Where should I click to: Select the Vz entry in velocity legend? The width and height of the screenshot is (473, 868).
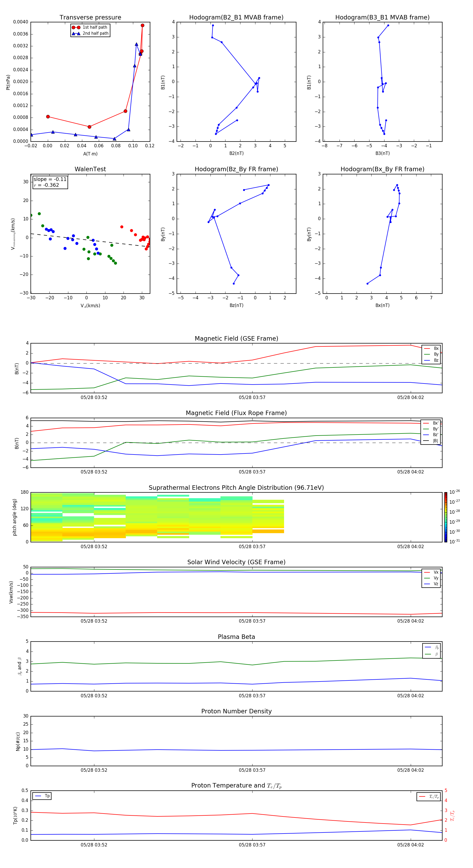click(x=431, y=584)
